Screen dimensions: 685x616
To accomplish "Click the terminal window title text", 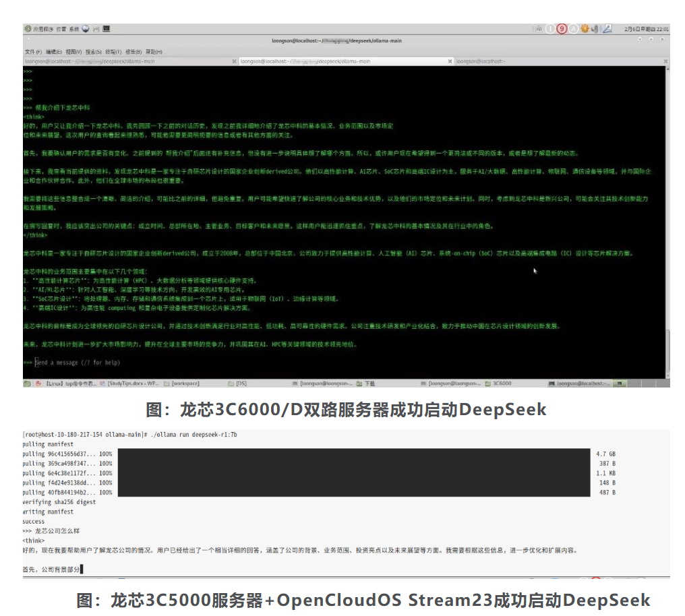I will [337, 40].
